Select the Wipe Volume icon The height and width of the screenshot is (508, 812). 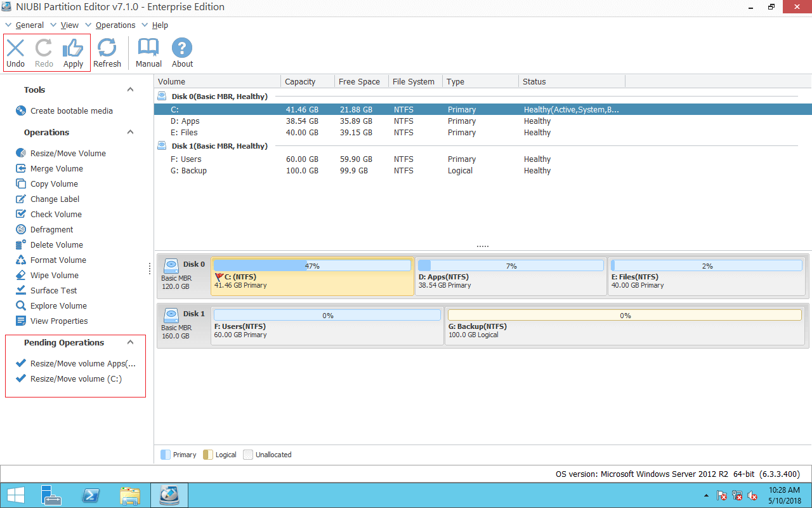tap(20, 275)
